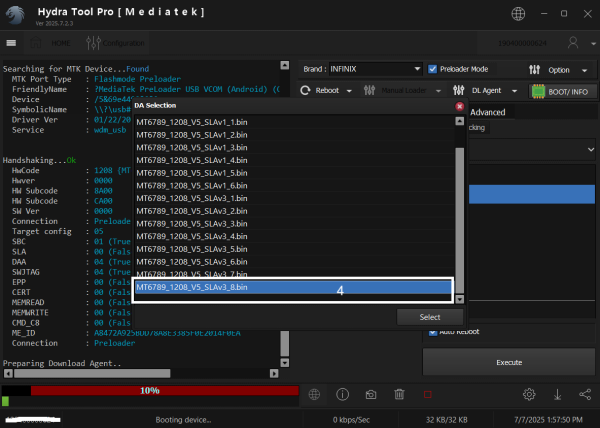Clear log with trash icon
Screen dimensions: 600x428
(399, 394)
